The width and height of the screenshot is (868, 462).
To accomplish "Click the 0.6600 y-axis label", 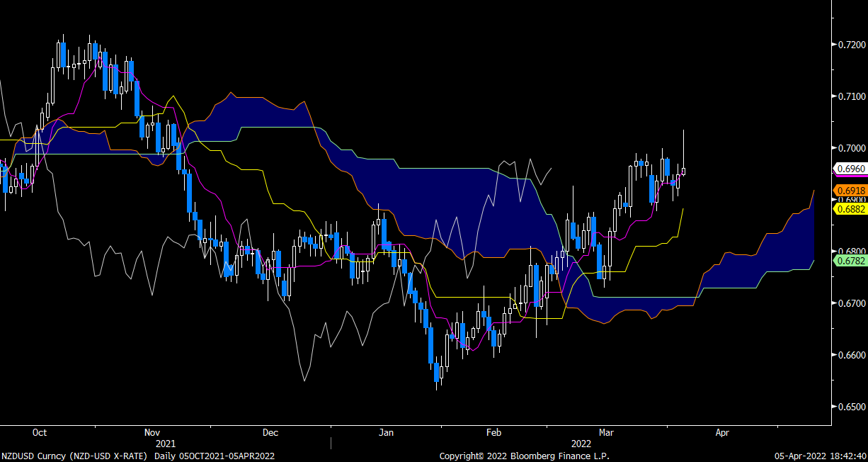I will pos(850,355).
